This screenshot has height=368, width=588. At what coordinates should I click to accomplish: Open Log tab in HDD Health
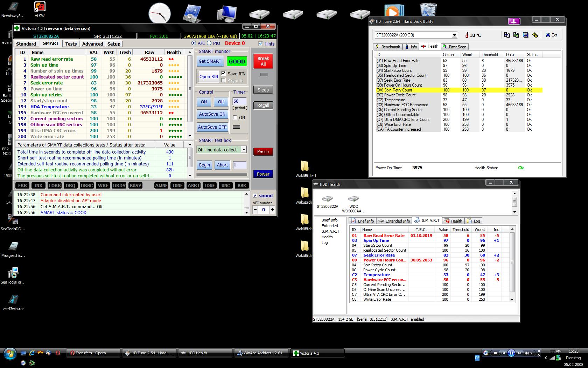tap(473, 221)
